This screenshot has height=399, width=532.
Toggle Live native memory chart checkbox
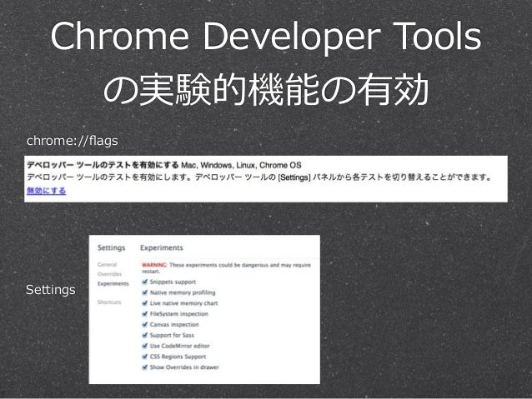point(145,303)
